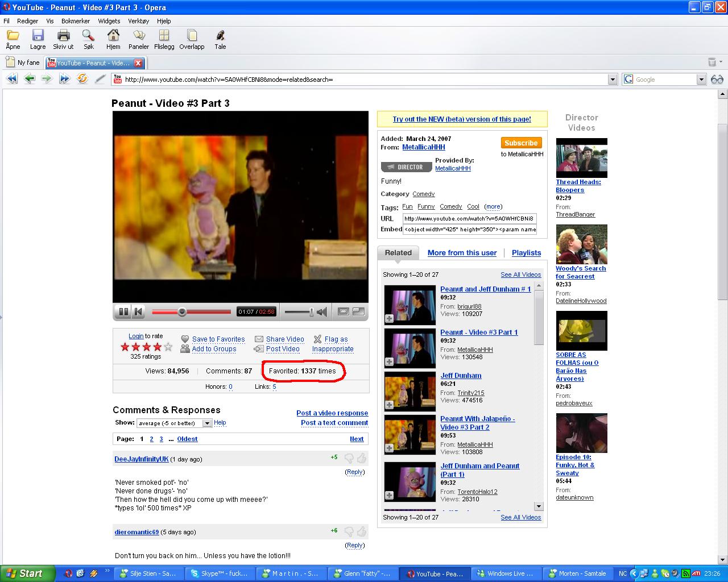Switch to the Playlists tab
Viewport: 728px width, 582px height.
(x=526, y=253)
